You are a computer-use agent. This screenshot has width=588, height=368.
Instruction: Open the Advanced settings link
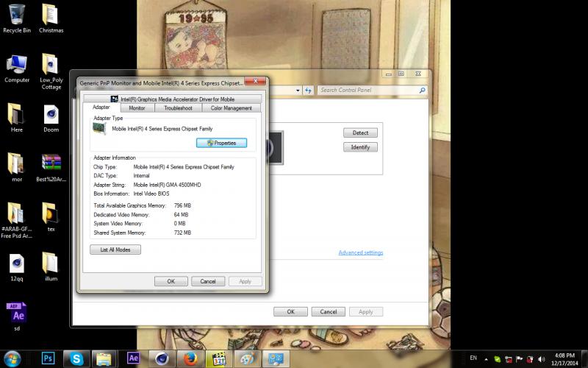(361, 252)
